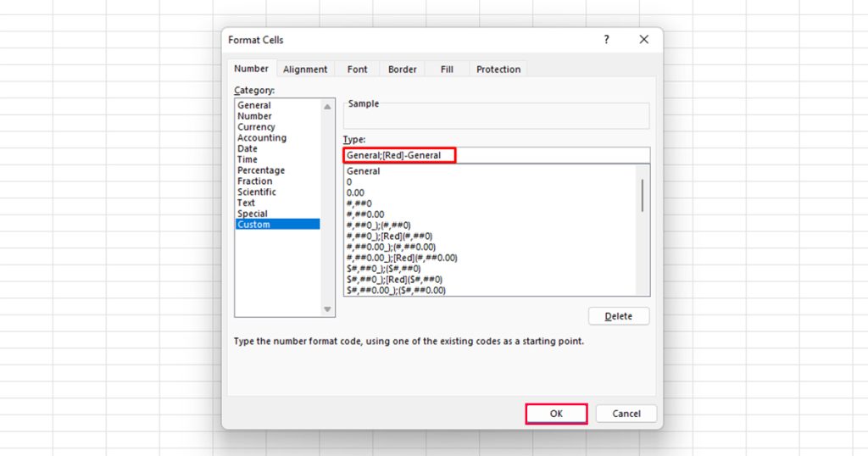Go to the Protection tab
The height and width of the screenshot is (456, 868).
coord(498,70)
